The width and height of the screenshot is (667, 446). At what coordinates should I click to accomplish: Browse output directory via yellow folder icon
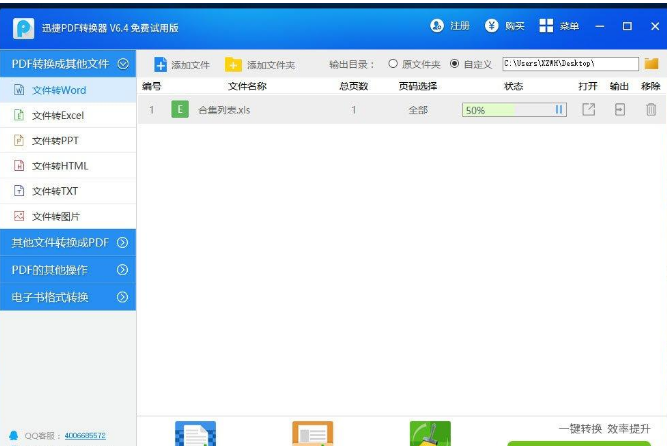pyautogui.click(x=651, y=64)
